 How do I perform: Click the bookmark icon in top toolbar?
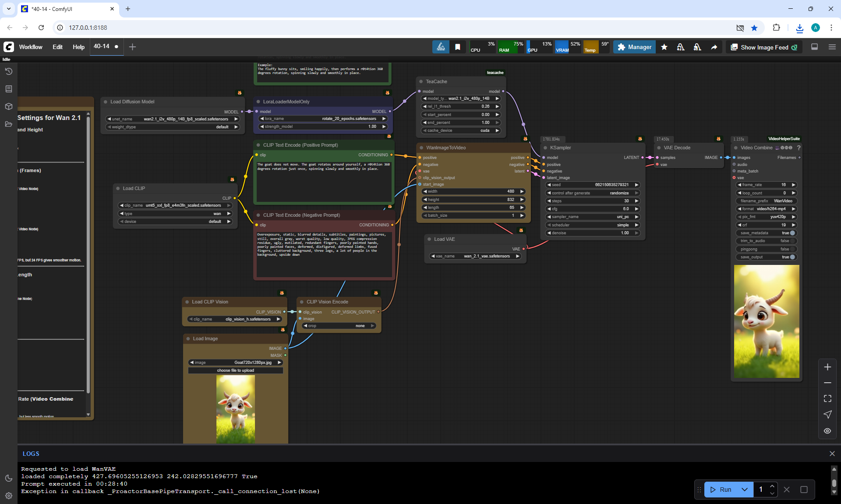457,47
